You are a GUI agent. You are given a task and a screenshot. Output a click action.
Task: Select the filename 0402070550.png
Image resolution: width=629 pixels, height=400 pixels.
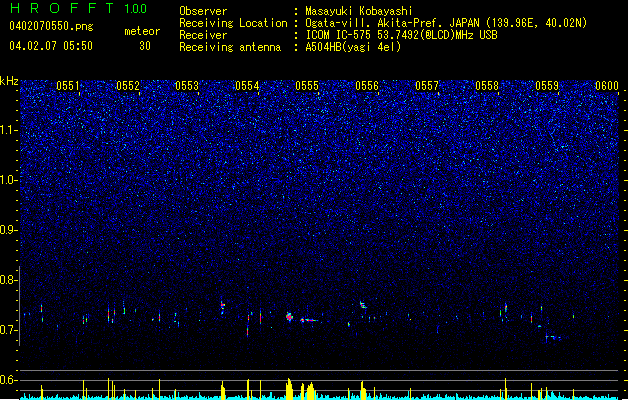point(51,26)
